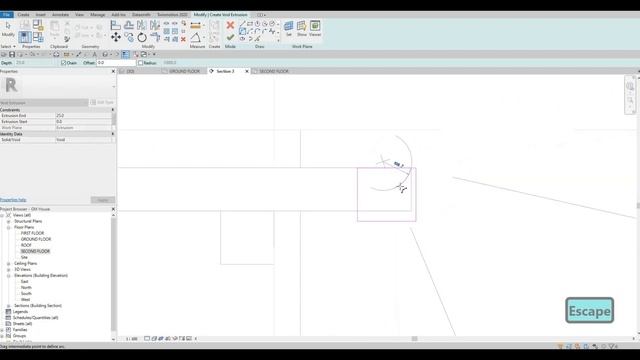Select the Modify arrow tool
The width and height of the screenshot is (640, 360).
8,29
